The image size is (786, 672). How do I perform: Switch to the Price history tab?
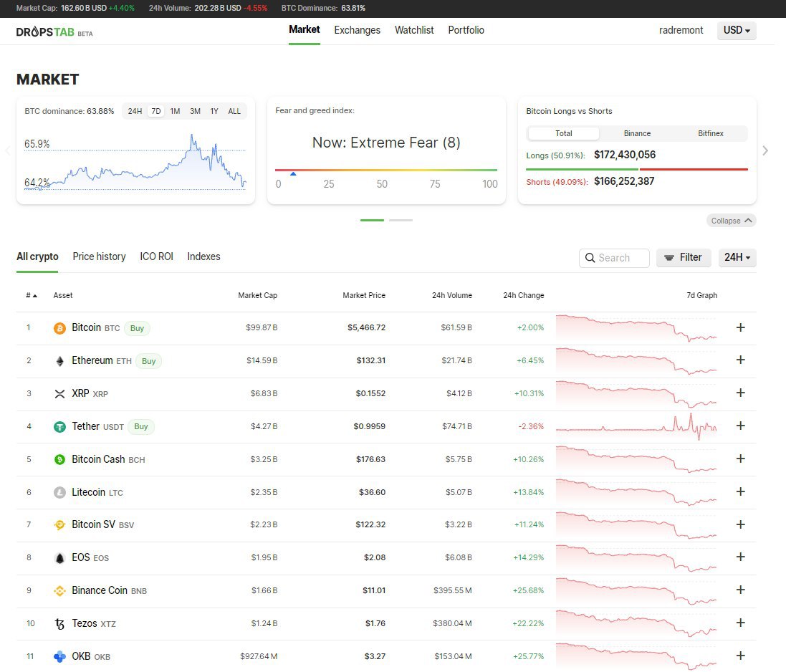pyautogui.click(x=100, y=256)
